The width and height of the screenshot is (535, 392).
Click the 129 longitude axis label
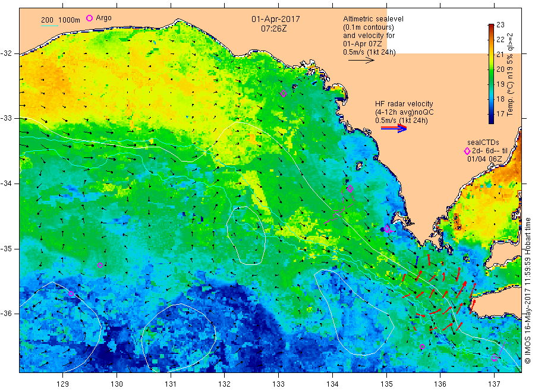63,384
